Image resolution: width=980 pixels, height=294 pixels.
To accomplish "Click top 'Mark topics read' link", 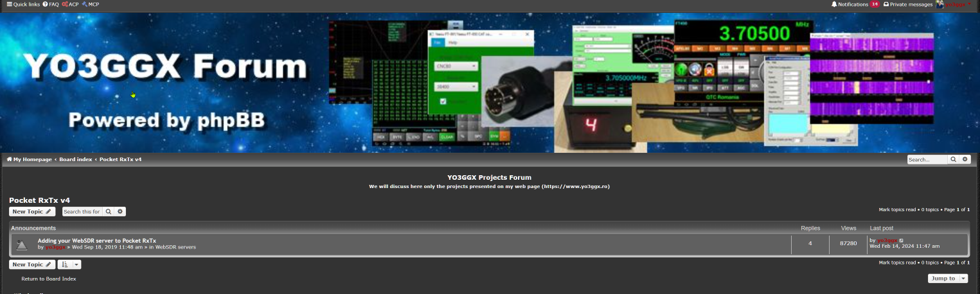I will (x=897, y=210).
